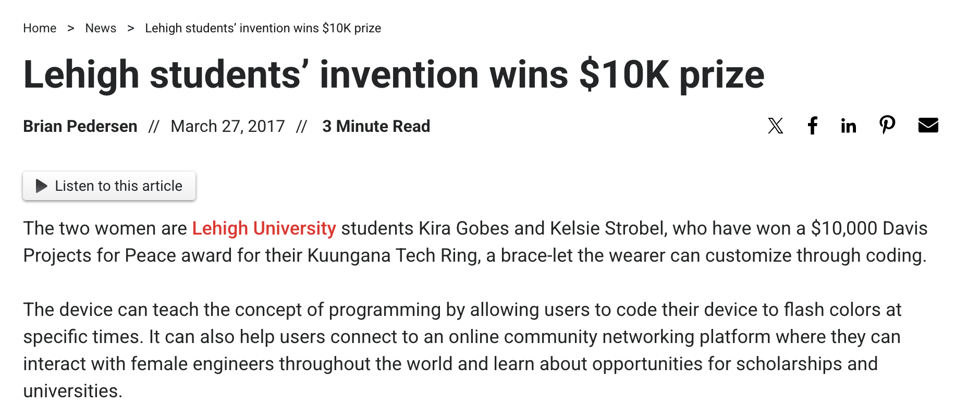Click author name Brian Pedersen
This screenshot has width=980, height=416.
coord(80,126)
